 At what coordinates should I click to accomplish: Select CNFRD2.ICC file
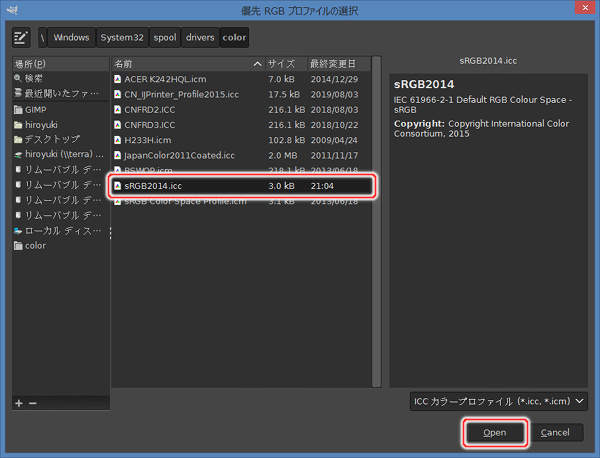tap(241, 110)
